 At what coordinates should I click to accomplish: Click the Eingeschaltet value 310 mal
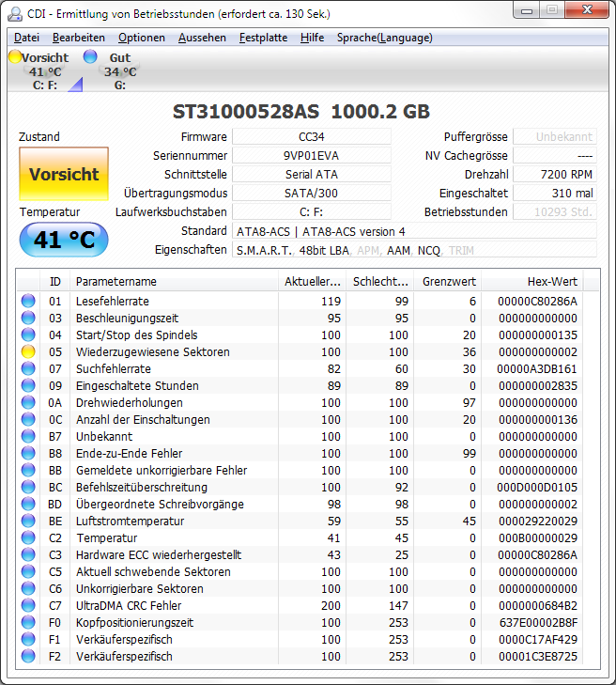tap(554, 193)
